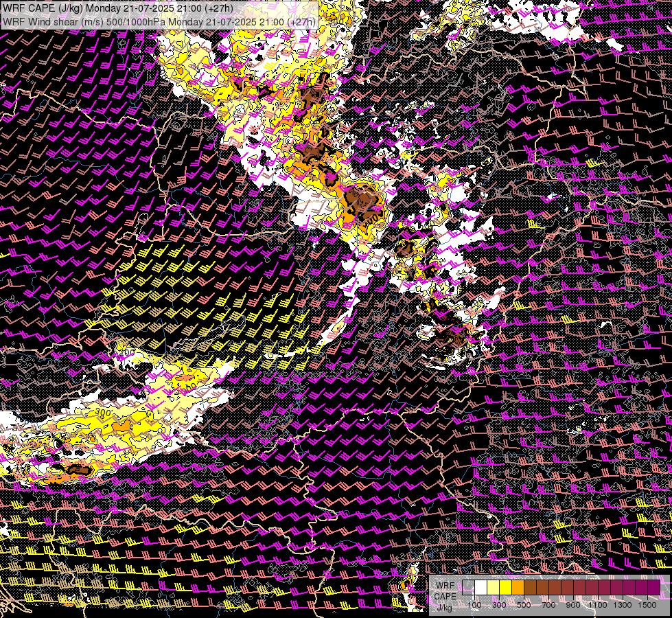
Task: Click the '100' legend value
Action: point(474,605)
